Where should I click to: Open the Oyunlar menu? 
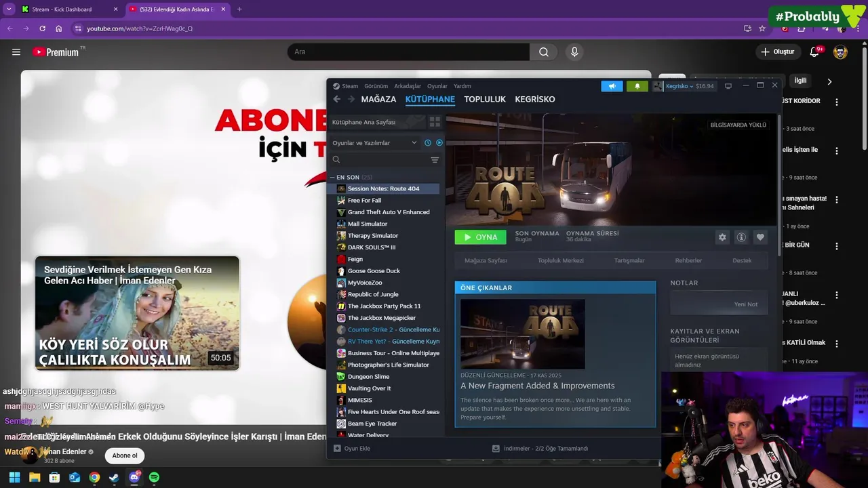[437, 86]
